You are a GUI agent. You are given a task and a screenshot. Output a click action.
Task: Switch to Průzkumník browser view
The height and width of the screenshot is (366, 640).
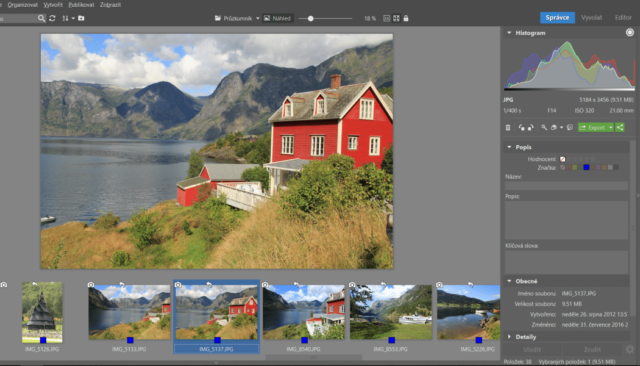(x=233, y=18)
